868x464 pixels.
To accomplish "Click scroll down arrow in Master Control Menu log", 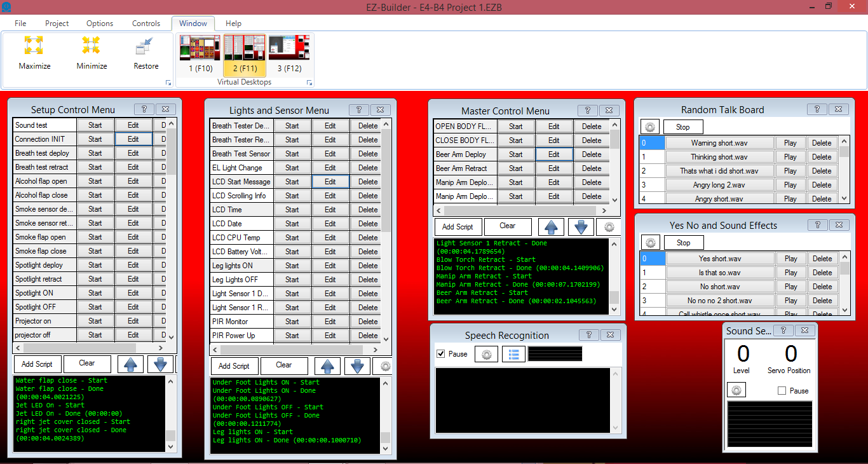I will coord(614,309).
